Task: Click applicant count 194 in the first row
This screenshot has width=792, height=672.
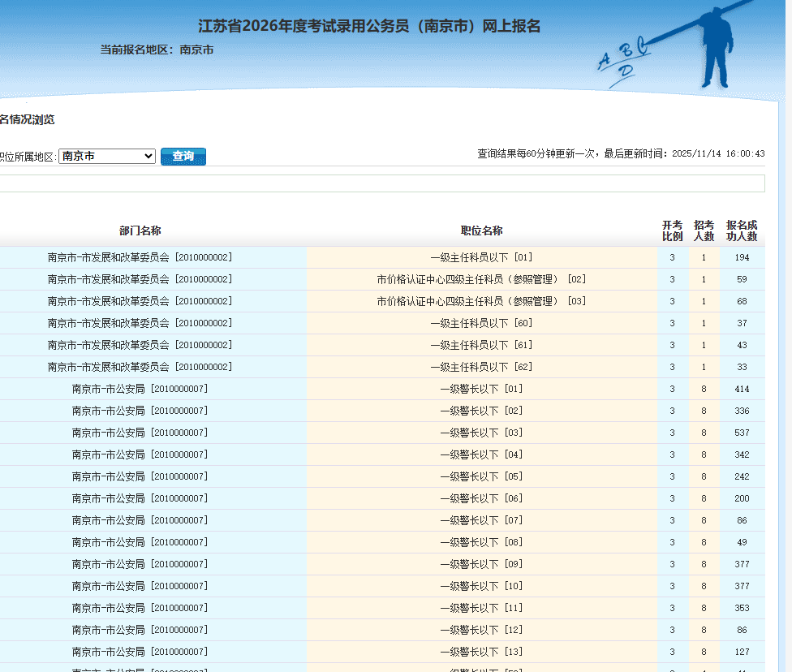Action: (742, 257)
